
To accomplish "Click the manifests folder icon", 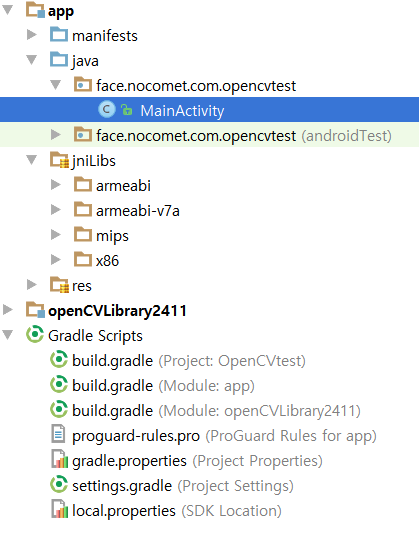I will click(x=59, y=34).
